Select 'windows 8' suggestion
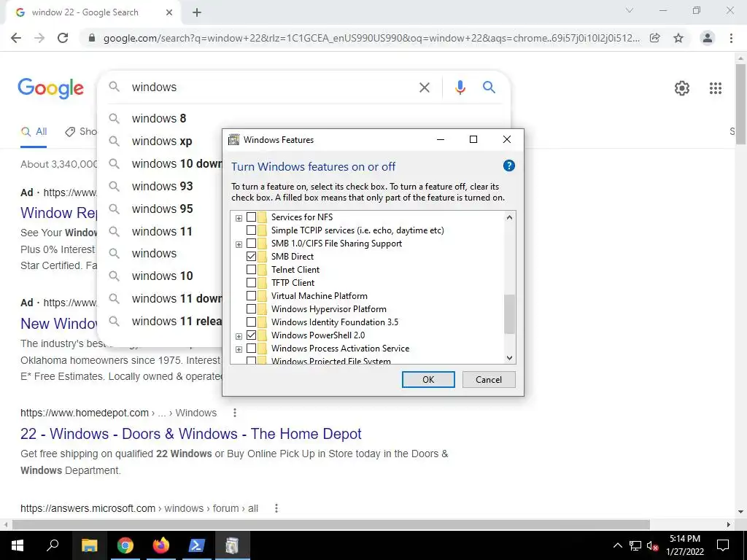The image size is (747, 560). coord(159,118)
